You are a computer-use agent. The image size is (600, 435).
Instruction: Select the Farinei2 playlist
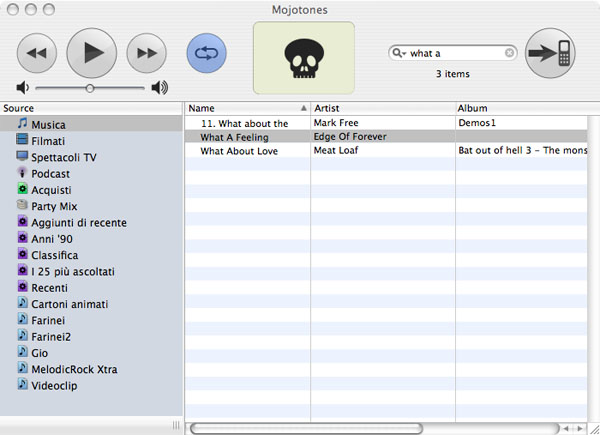[91, 337]
